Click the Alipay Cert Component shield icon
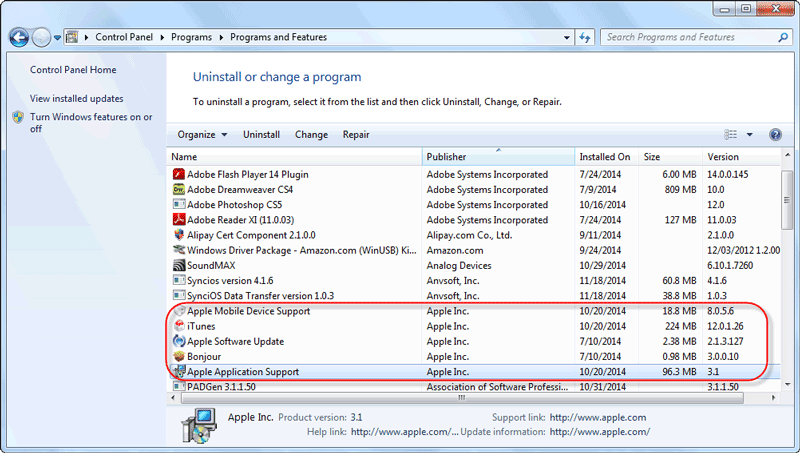The image size is (800, 453). (179, 235)
